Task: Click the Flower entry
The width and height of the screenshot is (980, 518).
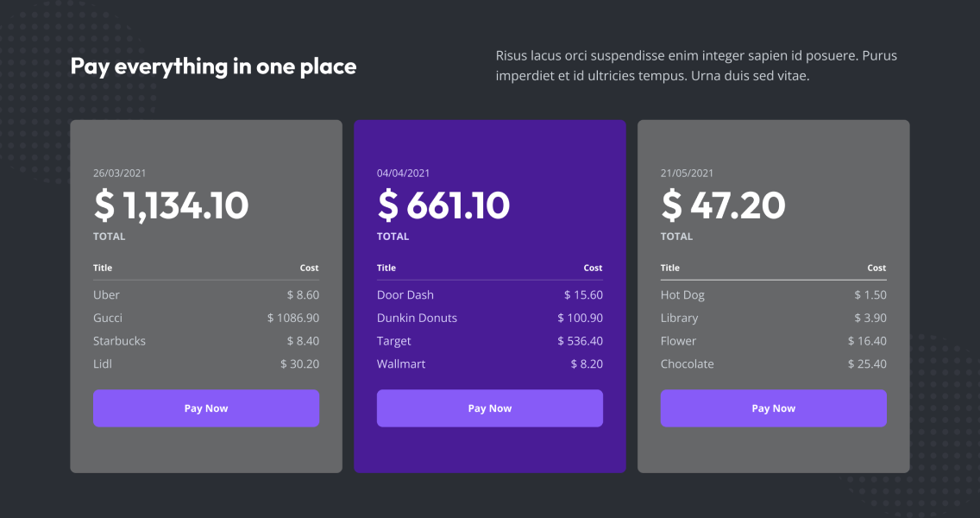Action: (x=678, y=340)
